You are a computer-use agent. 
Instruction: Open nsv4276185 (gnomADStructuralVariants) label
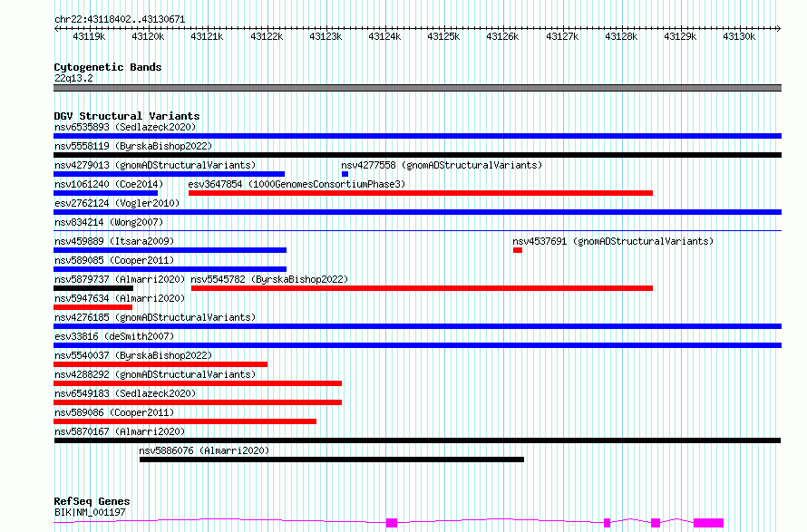click(155, 317)
